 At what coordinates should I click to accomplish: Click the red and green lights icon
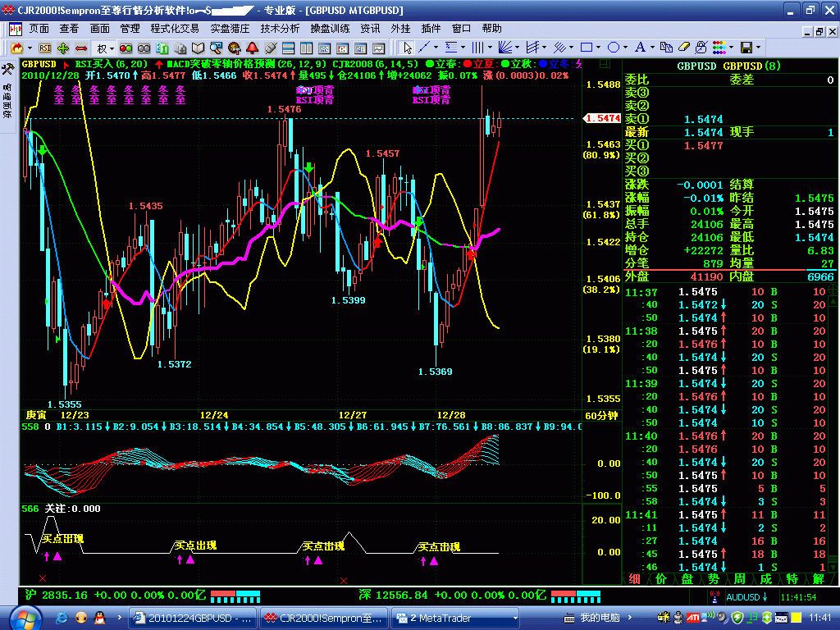[x=126, y=48]
